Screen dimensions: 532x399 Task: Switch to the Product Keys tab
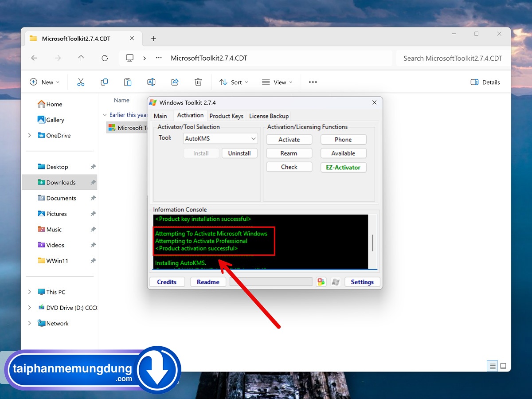pyautogui.click(x=226, y=116)
